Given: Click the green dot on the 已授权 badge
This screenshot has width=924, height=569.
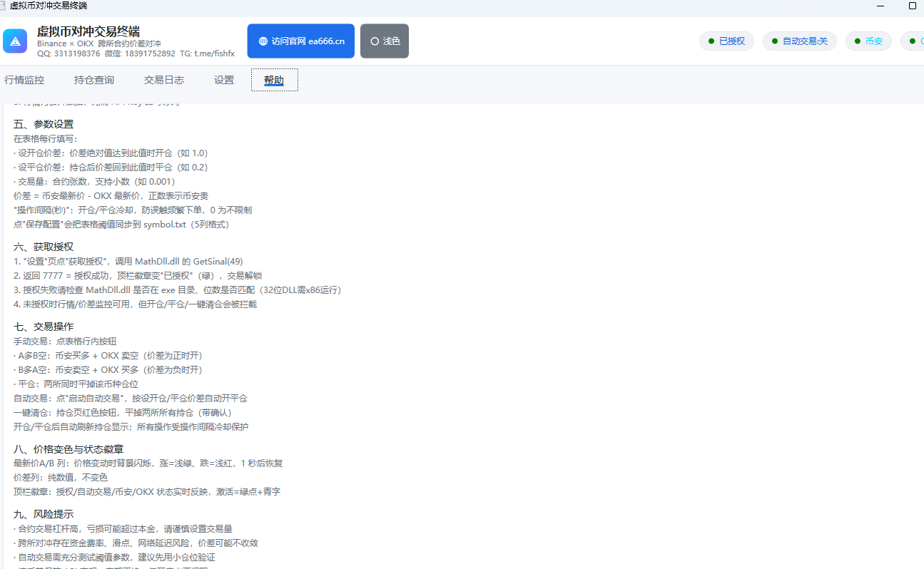Looking at the screenshot, I should point(711,41).
